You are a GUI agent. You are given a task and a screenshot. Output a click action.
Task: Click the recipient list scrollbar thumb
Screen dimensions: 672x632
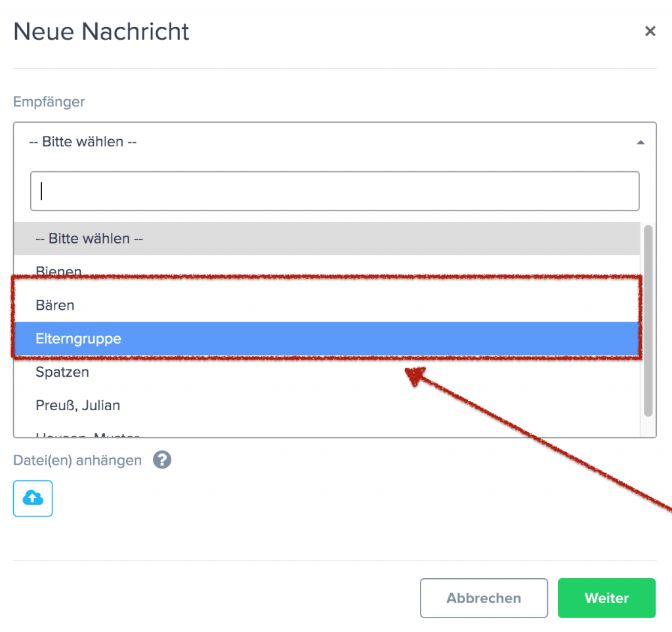(x=648, y=320)
